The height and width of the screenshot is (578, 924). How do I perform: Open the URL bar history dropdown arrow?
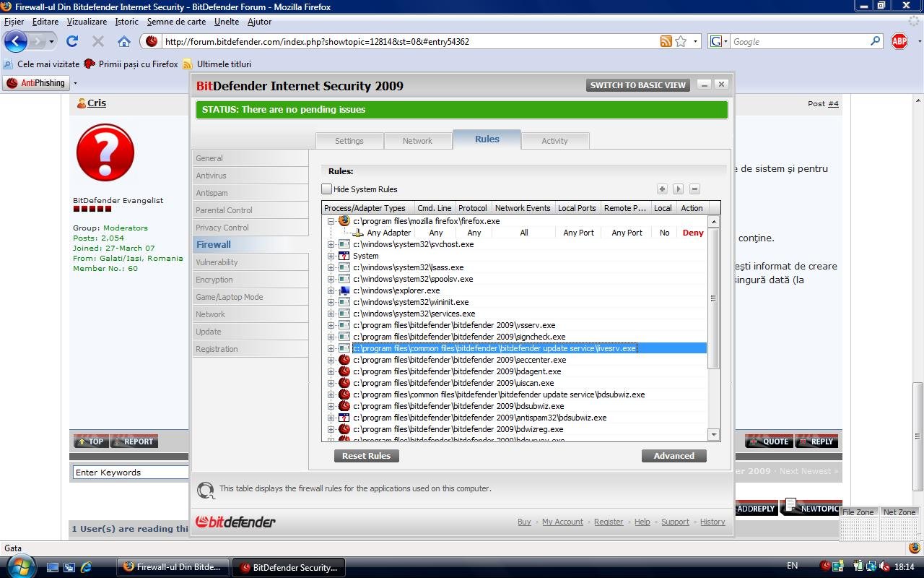[x=696, y=41]
